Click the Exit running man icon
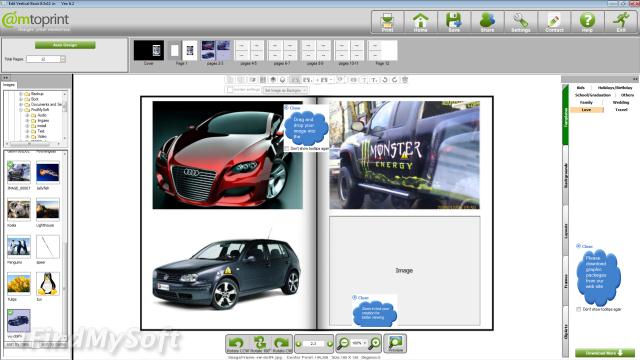640x360 pixels. point(621,22)
